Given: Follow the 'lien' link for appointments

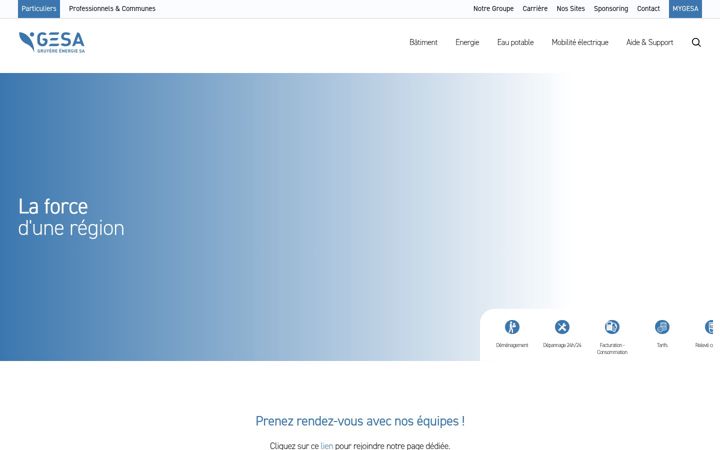Looking at the screenshot, I should point(326,446).
